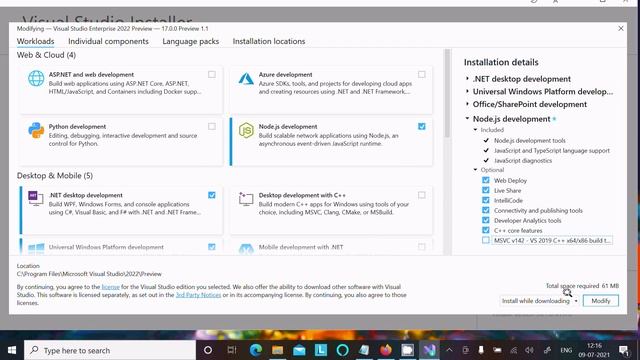640x360 pixels.
Task: Open the 3rd Party Notices link
Action: point(198,295)
